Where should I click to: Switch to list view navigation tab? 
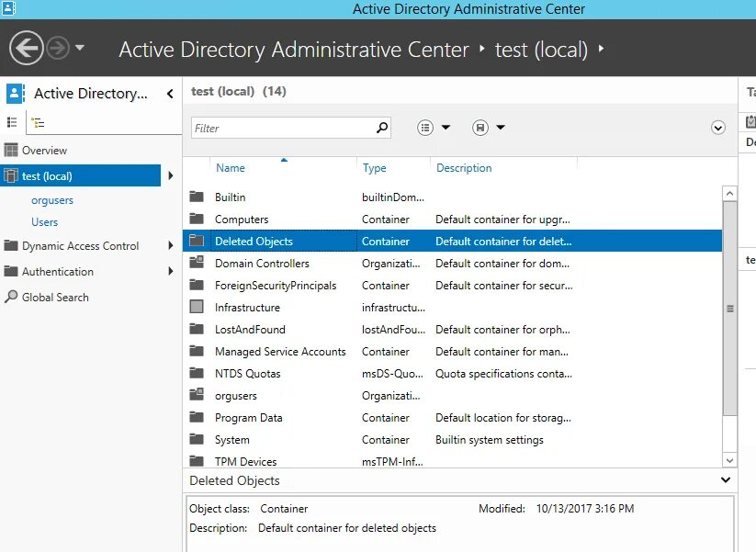[x=12, y=122]
